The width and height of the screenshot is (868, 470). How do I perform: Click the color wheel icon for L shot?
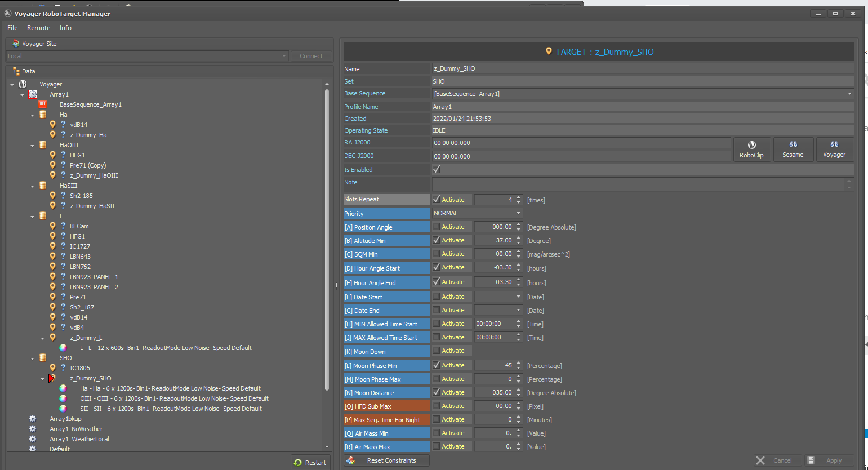pyautogui.click(x=63, y=348)
